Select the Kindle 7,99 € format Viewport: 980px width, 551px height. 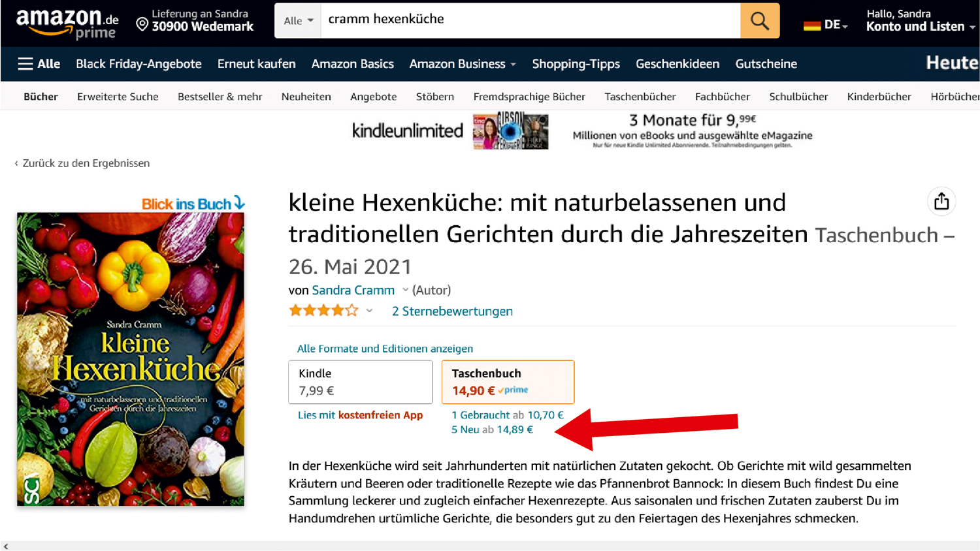361,382
